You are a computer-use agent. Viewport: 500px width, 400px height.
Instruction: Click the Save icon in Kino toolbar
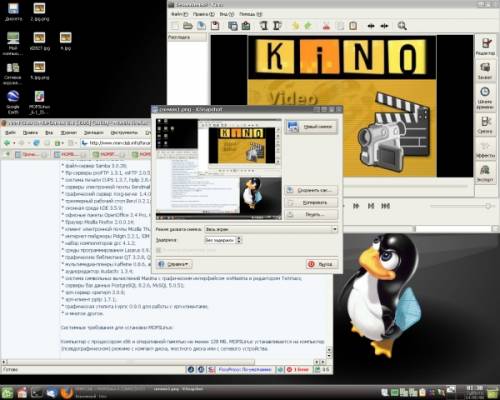[x=201, y=26]
